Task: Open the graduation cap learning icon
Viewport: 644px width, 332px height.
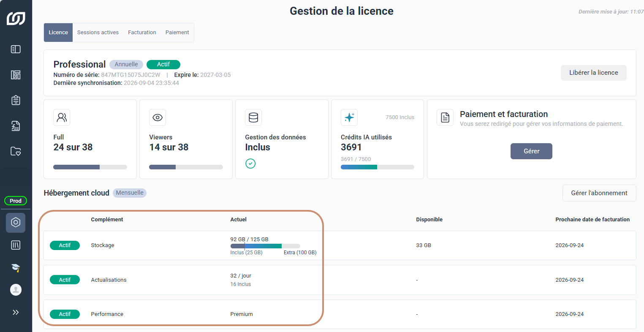Action: [16, 267]
